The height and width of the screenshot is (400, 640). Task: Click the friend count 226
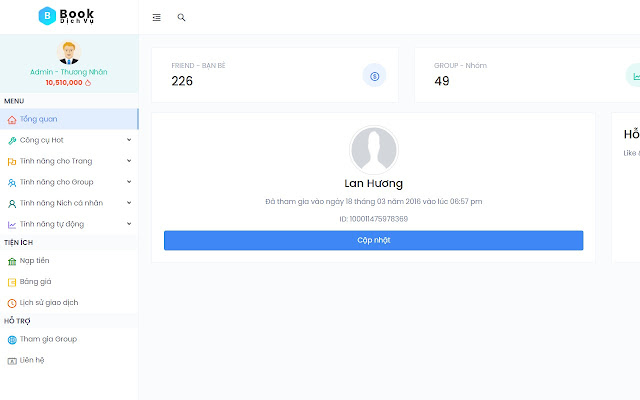coord(182,81)
